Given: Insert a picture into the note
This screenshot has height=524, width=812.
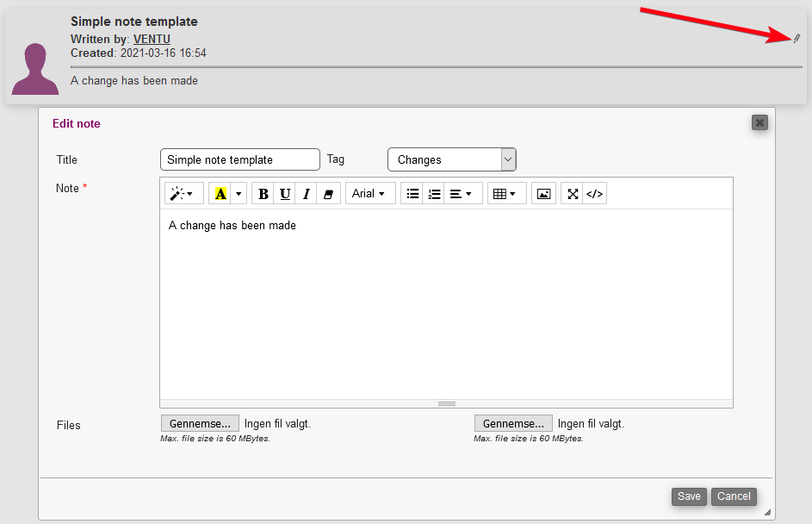Looking at the screenshot, I should [x=543, y=194].
